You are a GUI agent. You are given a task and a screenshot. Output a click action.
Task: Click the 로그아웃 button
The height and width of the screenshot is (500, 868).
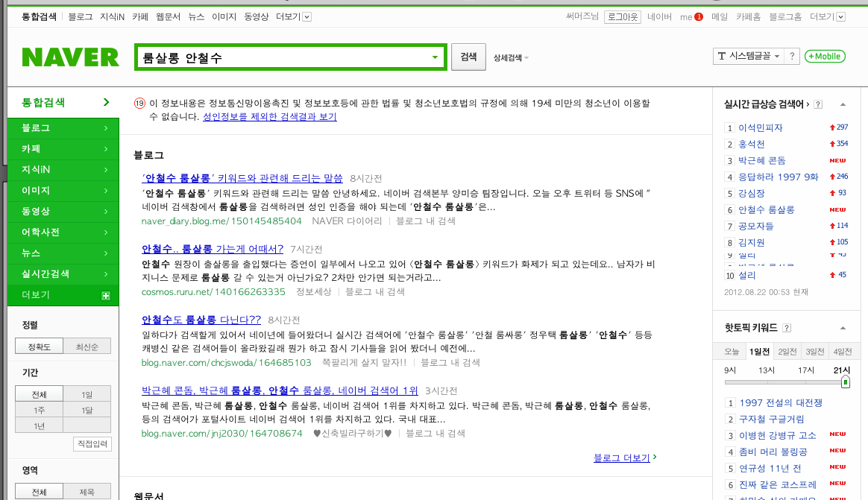click(623, 16)
